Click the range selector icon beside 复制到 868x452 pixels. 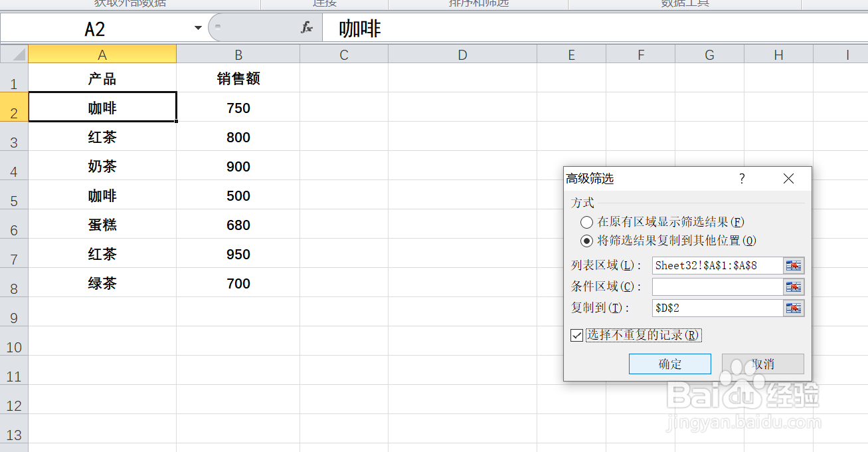click(x=794, y=308)
